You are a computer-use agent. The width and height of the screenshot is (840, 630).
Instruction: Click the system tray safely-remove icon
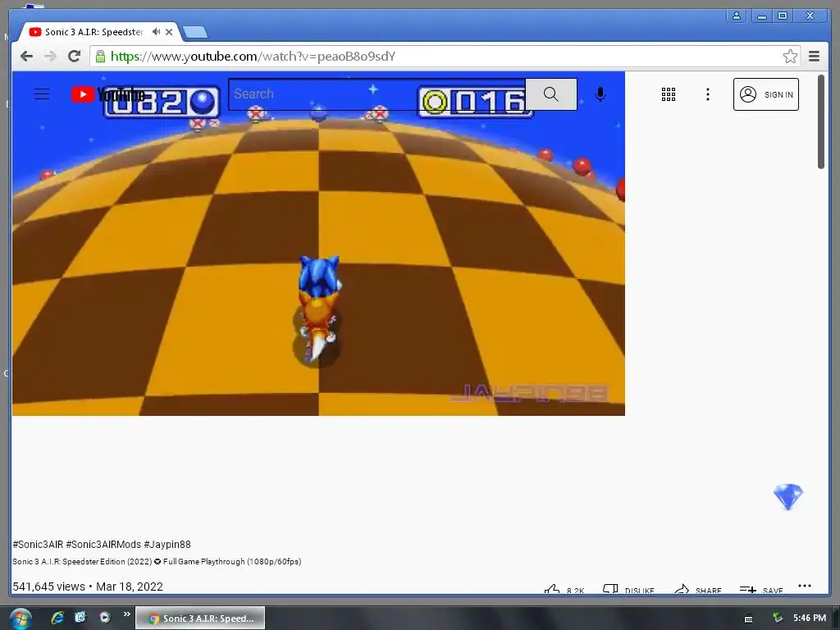[x=778, y=619]
